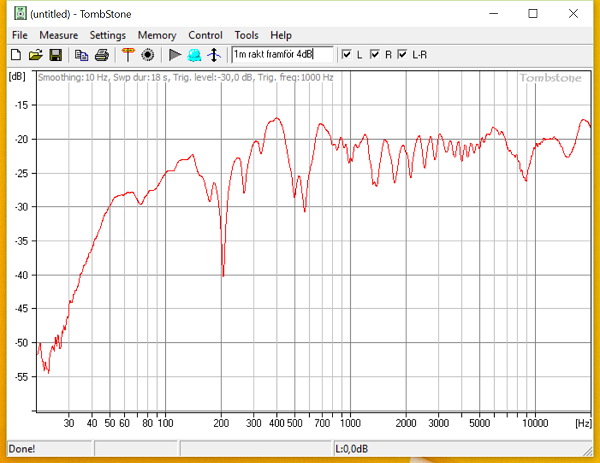Click the smoothing and sweep info text
Screen dimensions: 600x463
(x=186, y=78)
